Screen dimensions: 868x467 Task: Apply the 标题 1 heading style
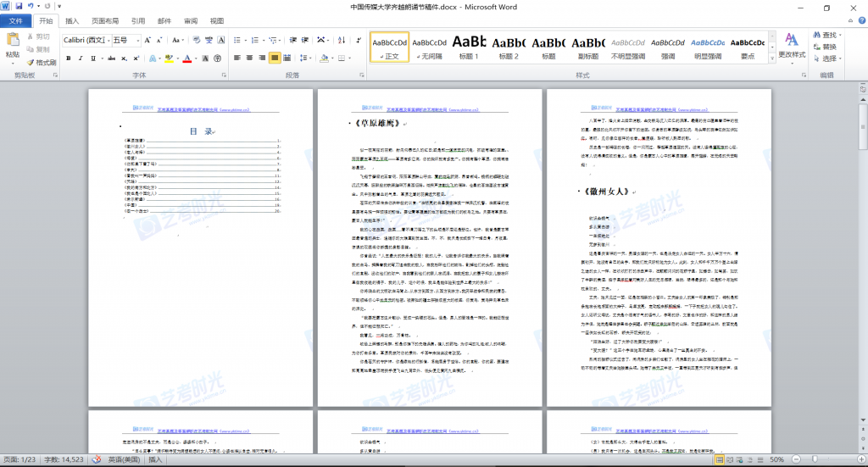point(469,47)
